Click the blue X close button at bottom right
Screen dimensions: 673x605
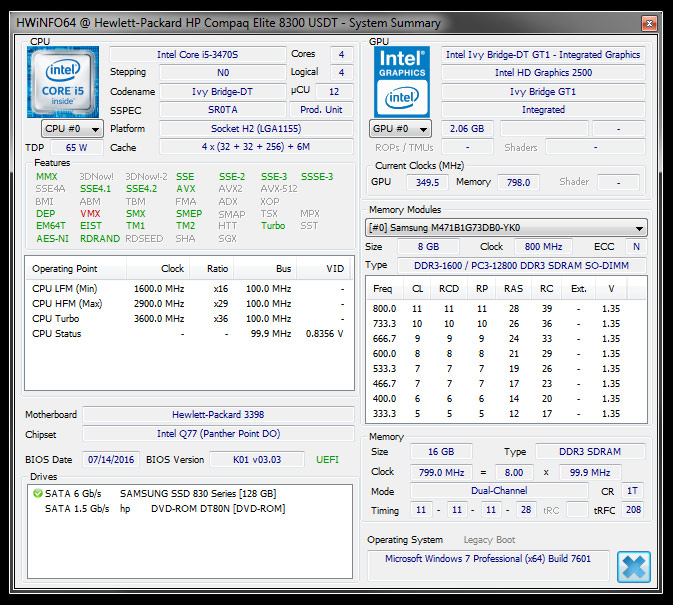[x=634, y=567]
